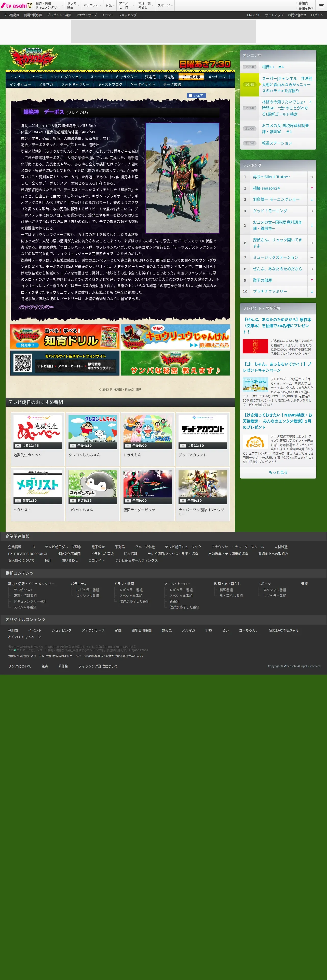The width and height of the screenshot is (327, 980).
Task: Open トップ tab in show menu
Action: point(15,77)
